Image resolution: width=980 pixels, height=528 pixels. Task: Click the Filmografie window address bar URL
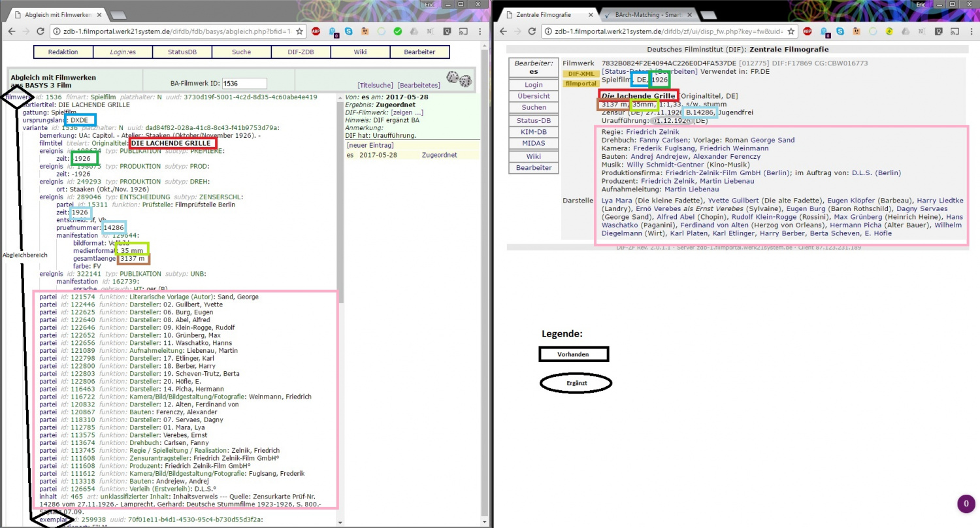668,31
